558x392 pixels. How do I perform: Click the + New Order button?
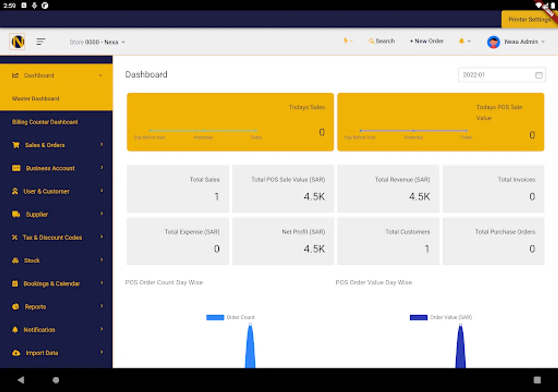click(x=426, y=41)
